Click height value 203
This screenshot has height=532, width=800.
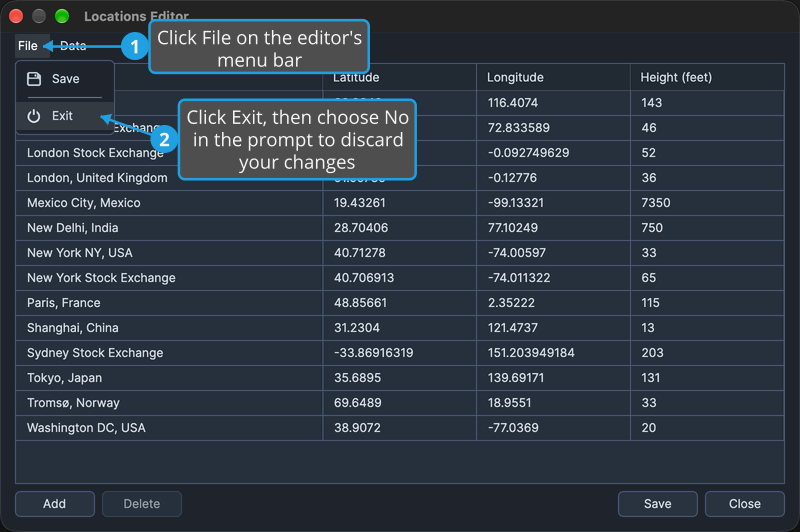click(653, 353)
